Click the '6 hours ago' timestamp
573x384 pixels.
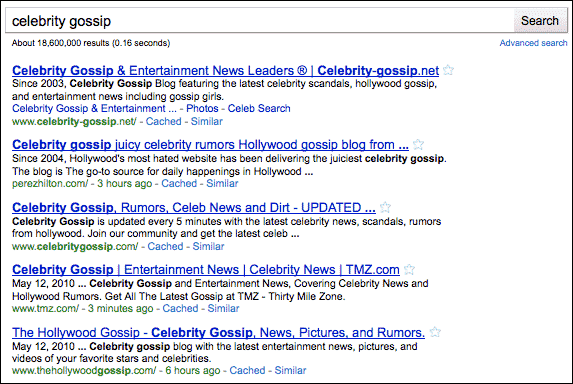tap(193, 370)
